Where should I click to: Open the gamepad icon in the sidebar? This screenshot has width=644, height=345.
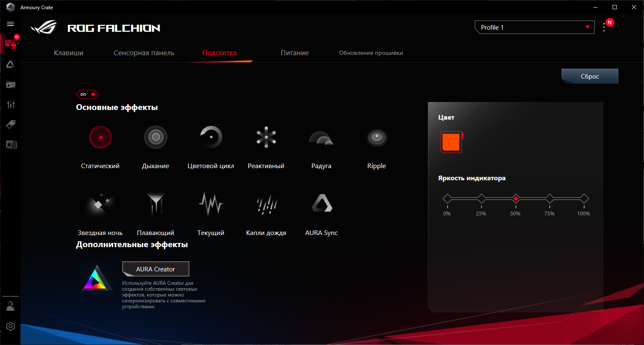click(10, 84)
